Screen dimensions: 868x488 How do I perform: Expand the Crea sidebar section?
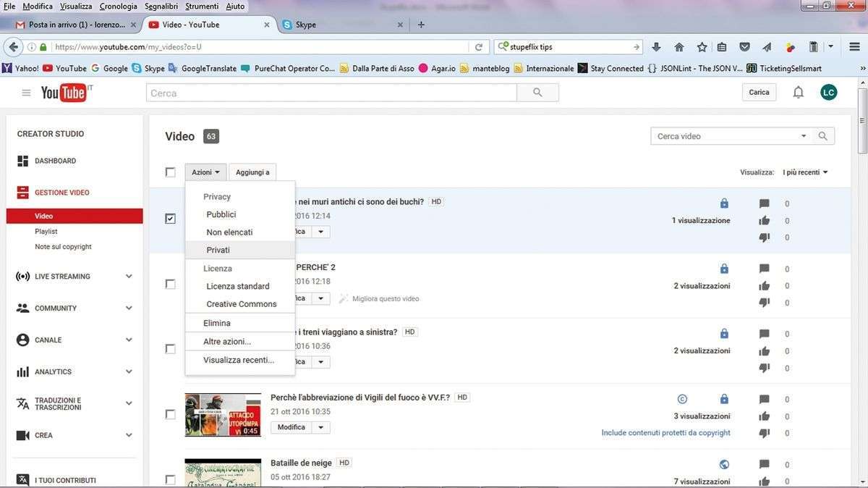click(129, 436)
